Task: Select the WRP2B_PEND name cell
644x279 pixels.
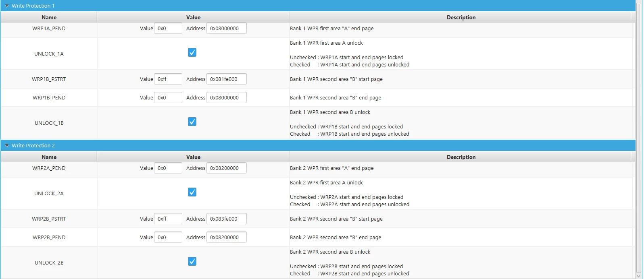Action: 49,237
